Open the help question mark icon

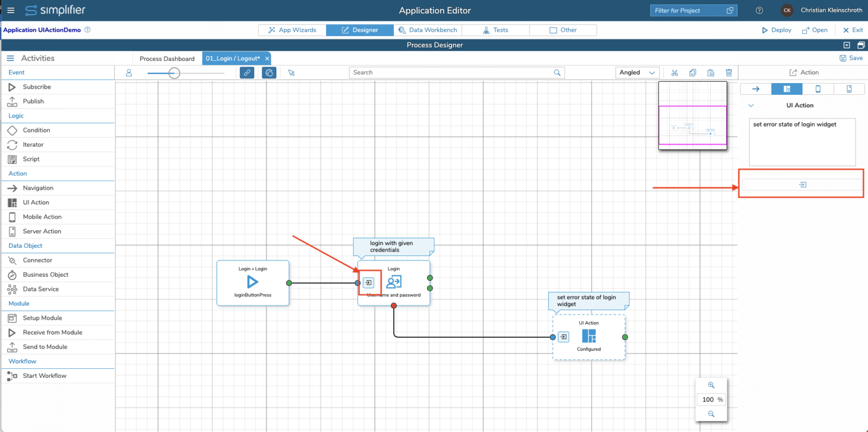[x=759, y=10]
